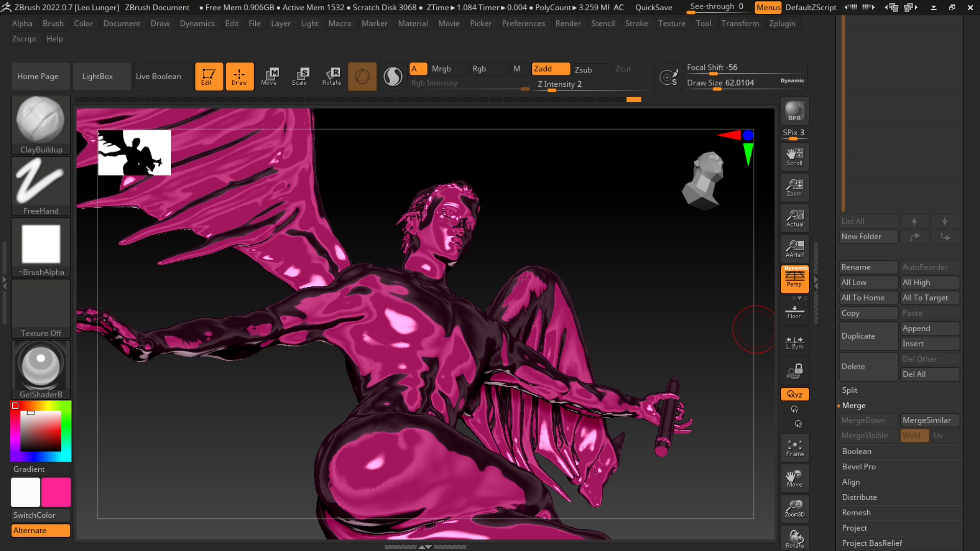Image resolution: width=980 pixels, height=551 pixels.
Task: Select the Scale gizmo tool
Action: (x=300, y=76)
